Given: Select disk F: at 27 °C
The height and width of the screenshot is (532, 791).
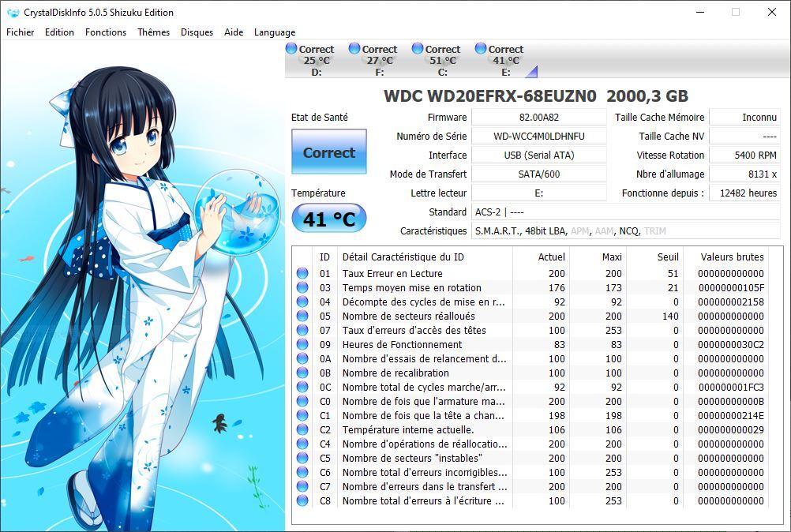Looking at the screenshot, I should pos(374,60).
